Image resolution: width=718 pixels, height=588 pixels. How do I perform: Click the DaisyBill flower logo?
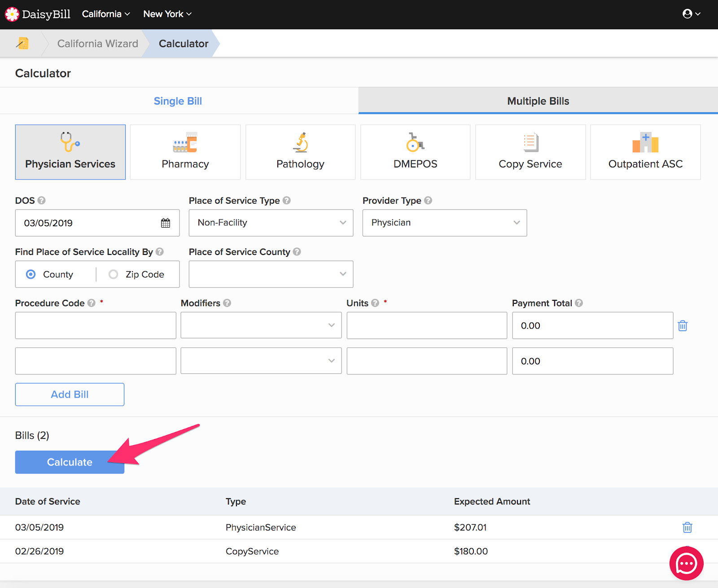(x=12, y=14)
